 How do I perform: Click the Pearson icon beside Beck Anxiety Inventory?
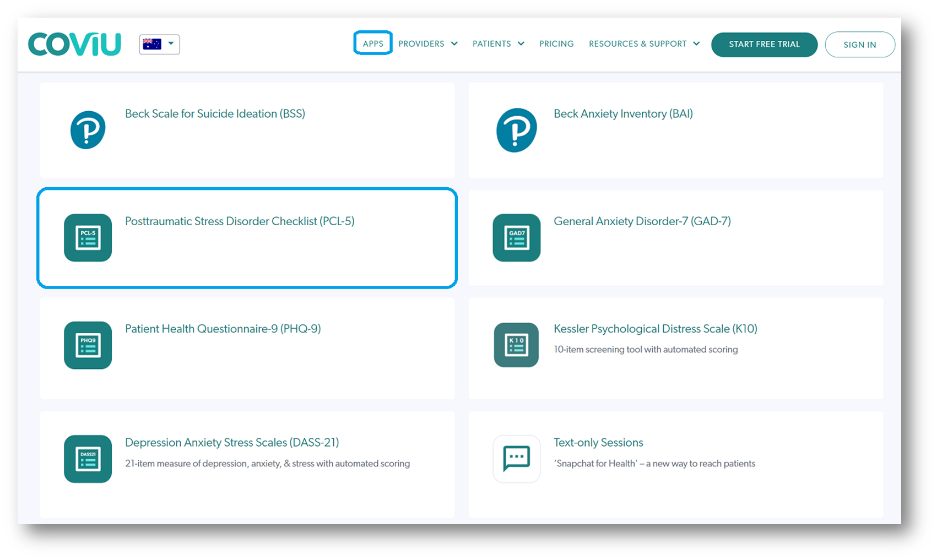[516, 130]
